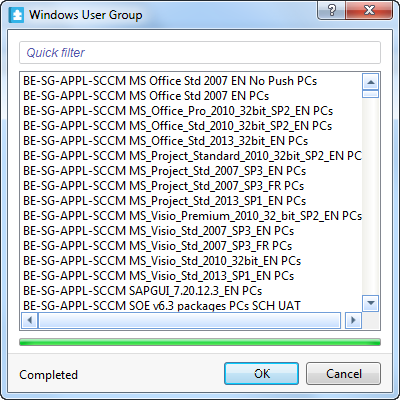Select the MS Office Std 2007 EN PCs row
400x400 pixels.
[191, 96]
